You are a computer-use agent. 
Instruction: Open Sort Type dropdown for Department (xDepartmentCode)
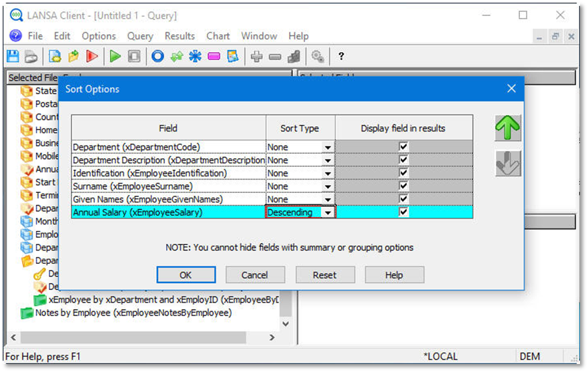[x=328, y=147]
